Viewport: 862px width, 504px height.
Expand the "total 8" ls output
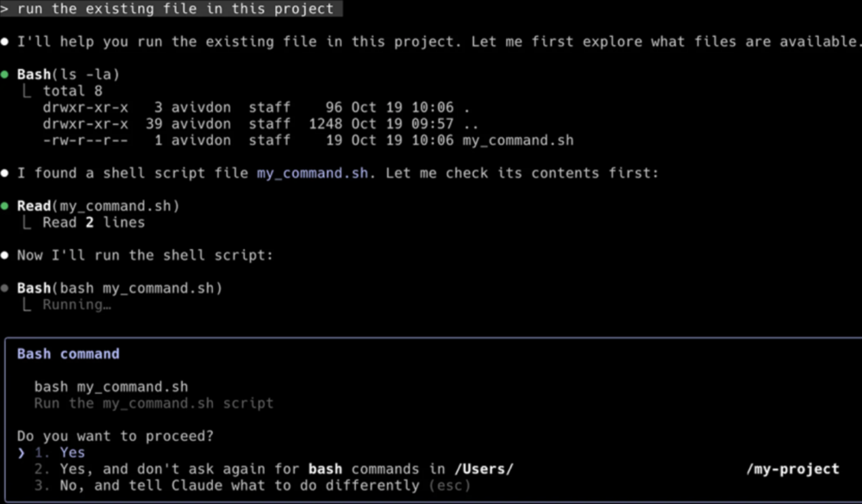click(76, 90)
